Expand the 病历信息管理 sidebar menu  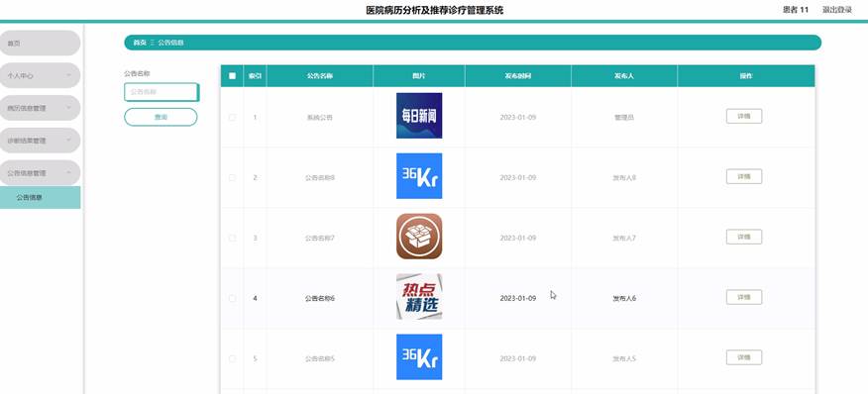pos(40,108)
